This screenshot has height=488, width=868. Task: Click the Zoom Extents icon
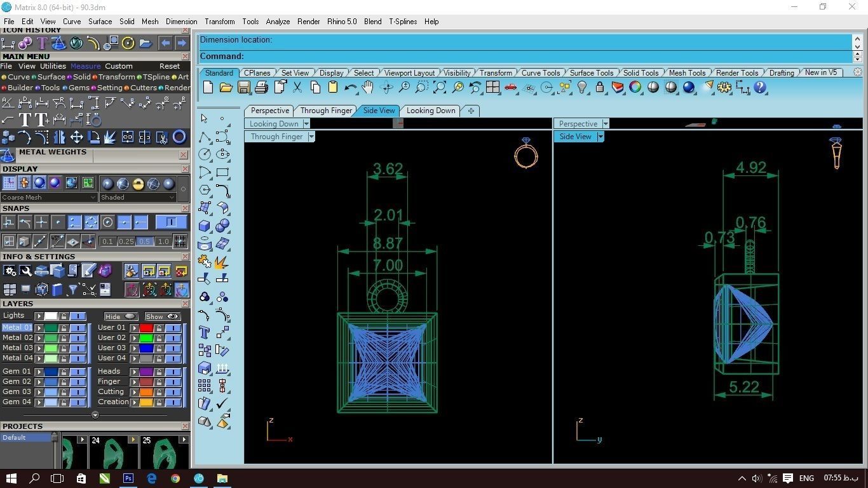(x=439, y=88)
